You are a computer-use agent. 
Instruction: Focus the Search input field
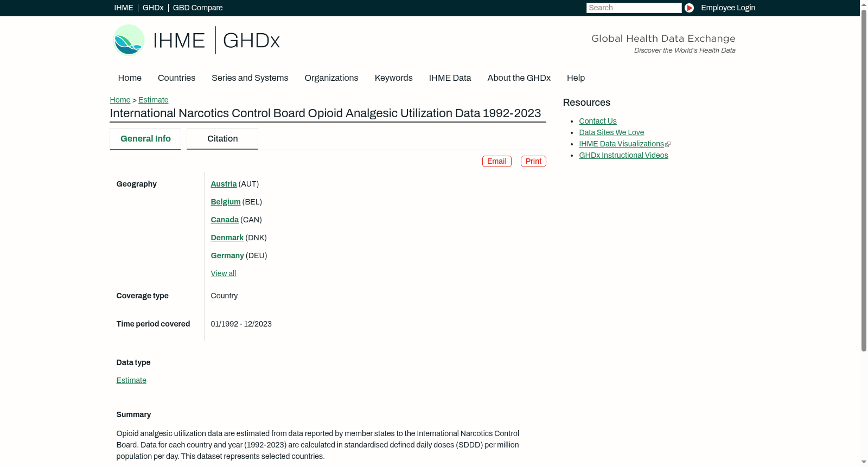pyautogui.click(x=634, y=8)
